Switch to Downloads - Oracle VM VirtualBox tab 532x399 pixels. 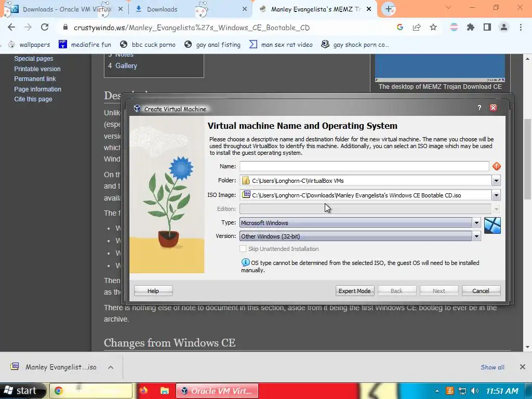pos(64,9)
